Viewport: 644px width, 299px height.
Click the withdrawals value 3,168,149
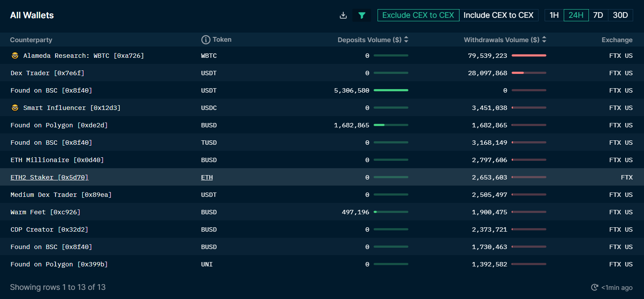[490, 143]
